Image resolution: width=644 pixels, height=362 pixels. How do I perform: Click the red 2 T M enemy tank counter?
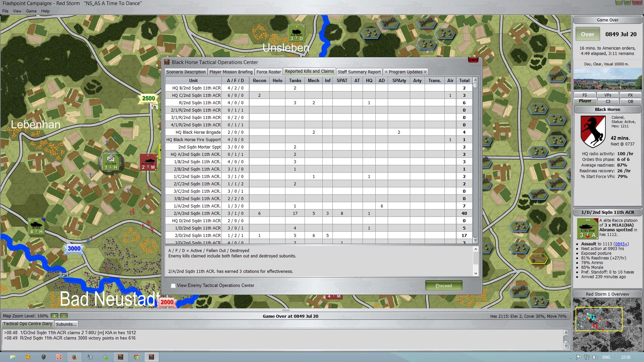click(x=148, y=162)
